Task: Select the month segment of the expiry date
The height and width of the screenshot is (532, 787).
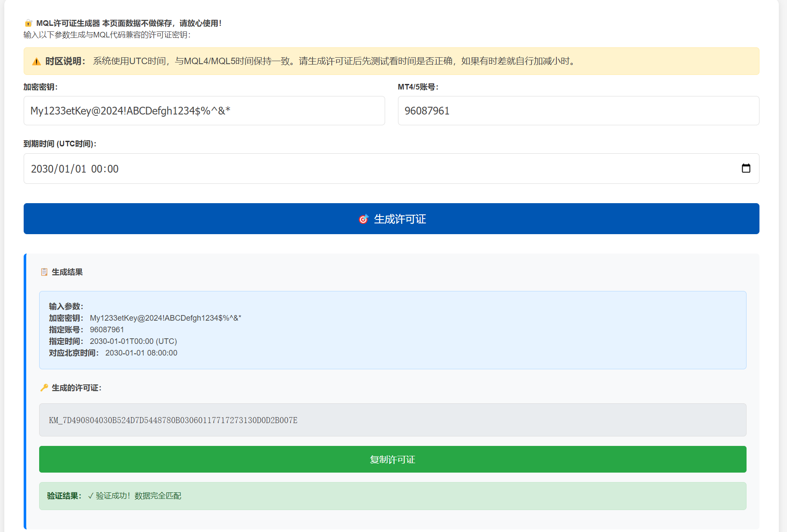Action: pos(64,169)
